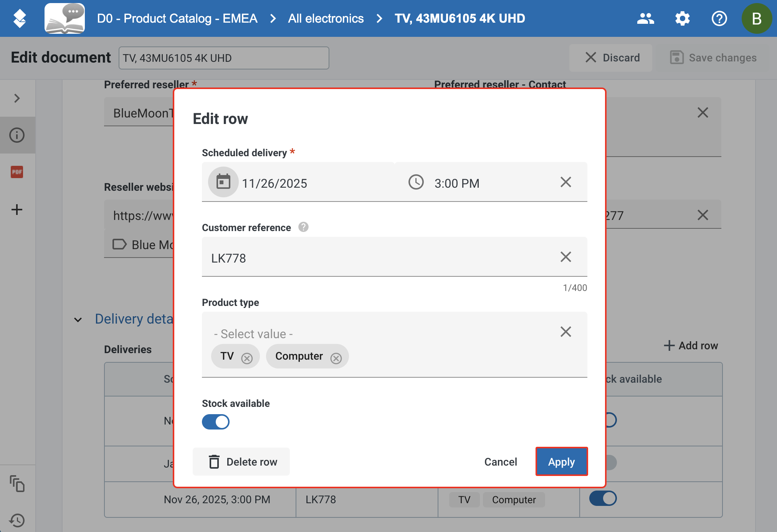This screenshot has height=532, width=777.
Task: Clear the field ending in 277
Action: [x=703, y=215]
